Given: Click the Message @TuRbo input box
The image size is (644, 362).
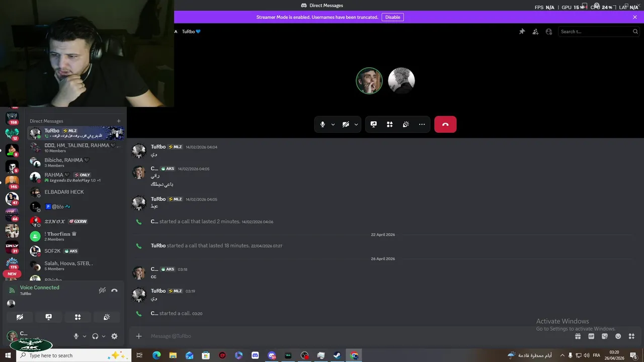Looking at the screenshot, I should click(352, 336).
